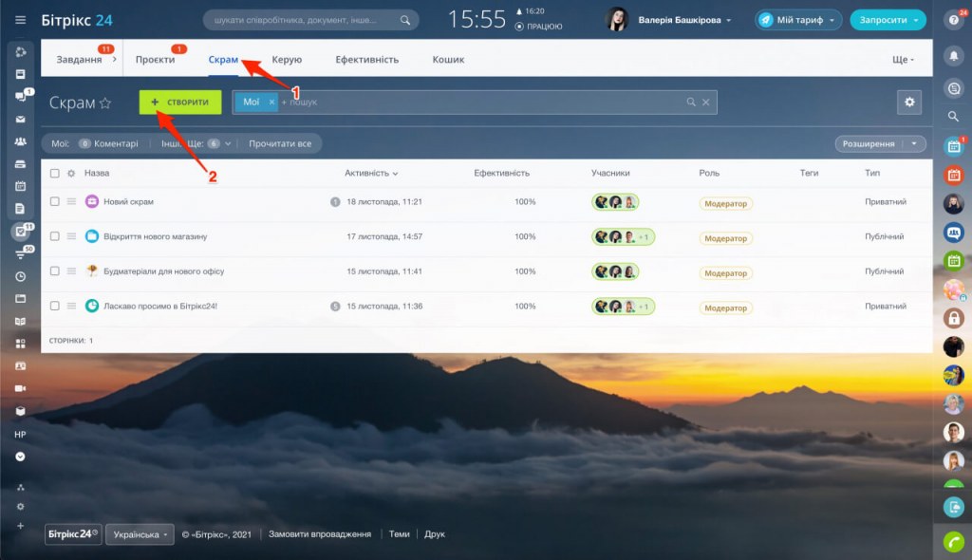Open time clock icon in left sidebar
Viewport: 972px width, 560px height.
(21, 276)
